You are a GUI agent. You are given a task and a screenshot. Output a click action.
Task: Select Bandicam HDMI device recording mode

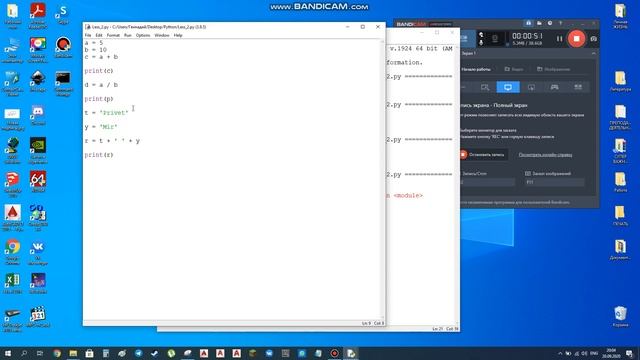[578, 87]
